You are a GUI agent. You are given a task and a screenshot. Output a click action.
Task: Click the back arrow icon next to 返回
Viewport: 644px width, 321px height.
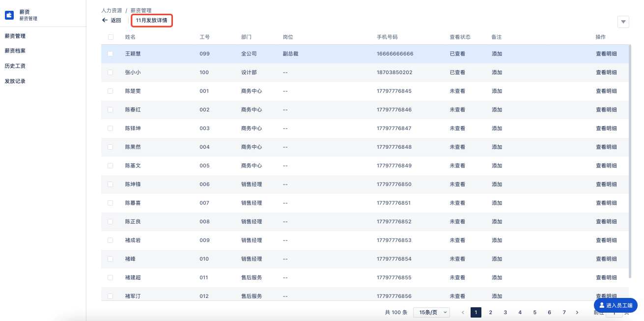tap(104, 21)
